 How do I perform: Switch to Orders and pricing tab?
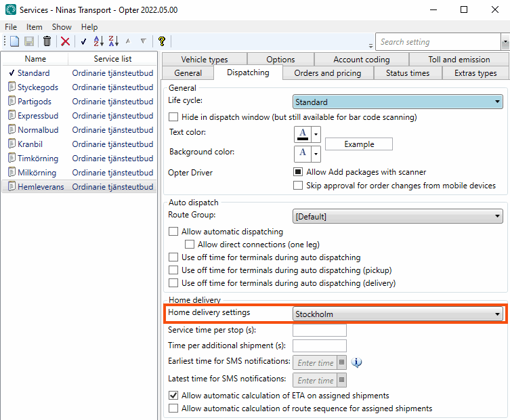click(327, 73)
